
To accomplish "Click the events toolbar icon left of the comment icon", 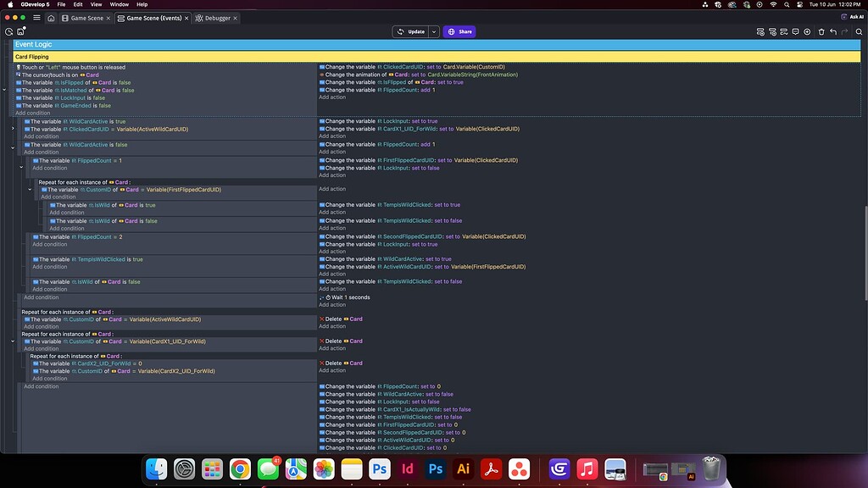I will point(784,31).
